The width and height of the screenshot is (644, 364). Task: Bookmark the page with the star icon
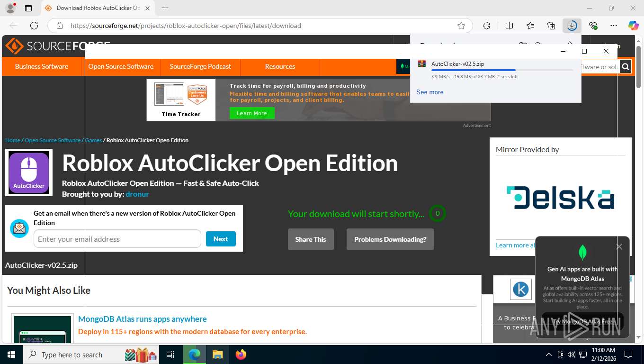pos(461,26)
